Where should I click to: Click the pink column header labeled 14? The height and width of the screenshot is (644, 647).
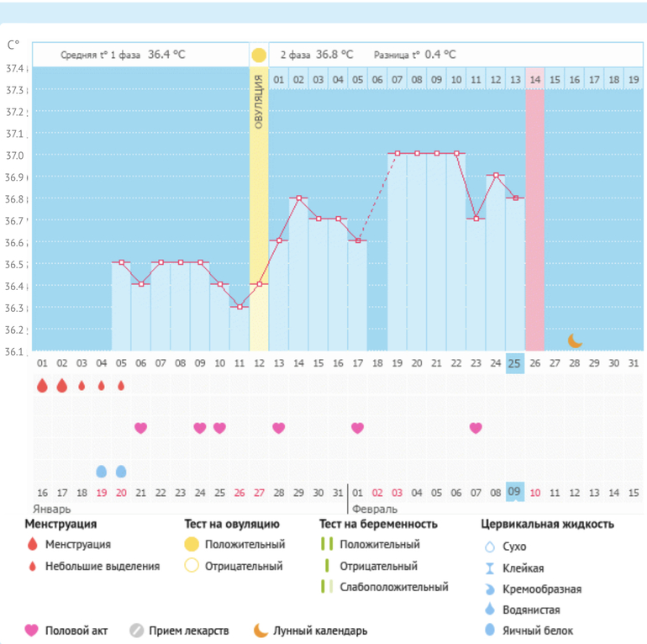535,80
